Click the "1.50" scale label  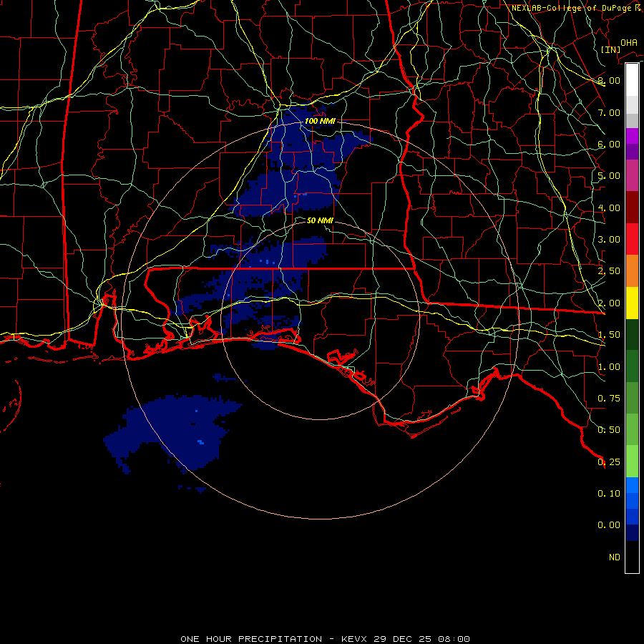(609, 335)
